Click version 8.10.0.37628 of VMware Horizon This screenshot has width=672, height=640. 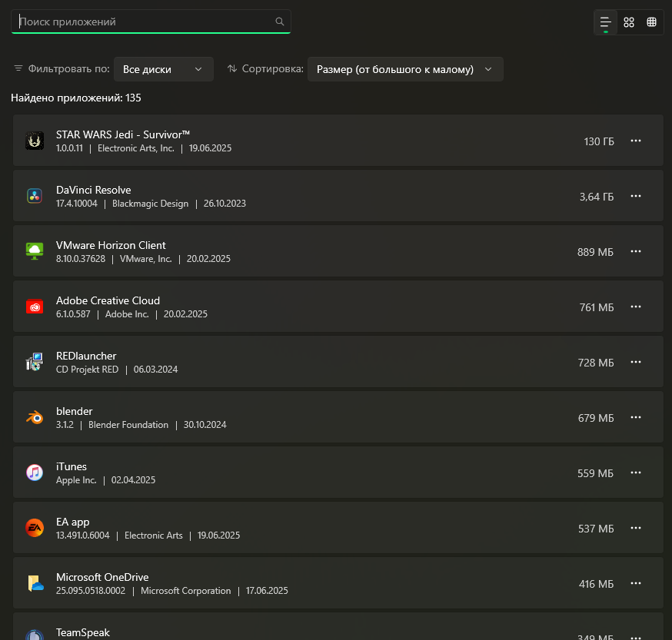click(x=81, y=259)
